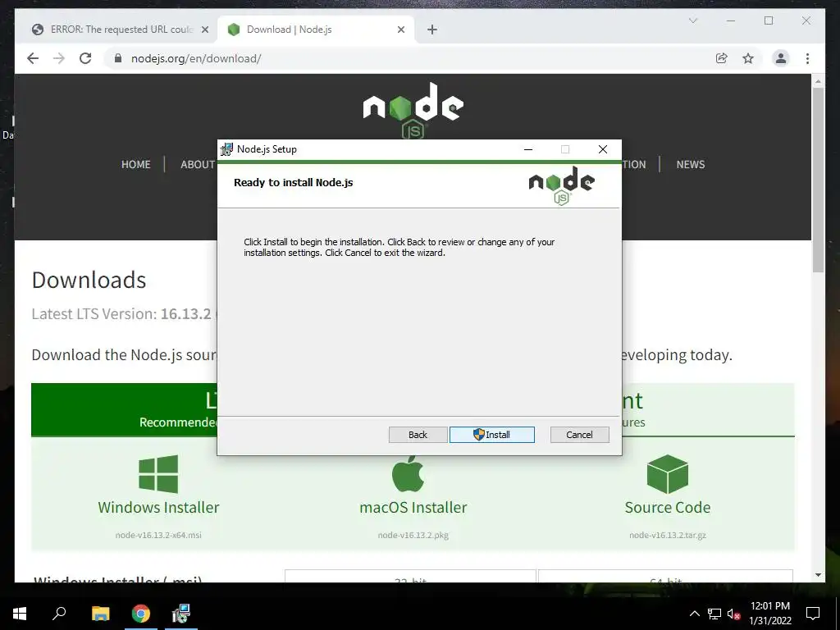Screen dimensions: 840x630
Task: Open NEWS in Node.js site nav
Action: pos(691,164)
